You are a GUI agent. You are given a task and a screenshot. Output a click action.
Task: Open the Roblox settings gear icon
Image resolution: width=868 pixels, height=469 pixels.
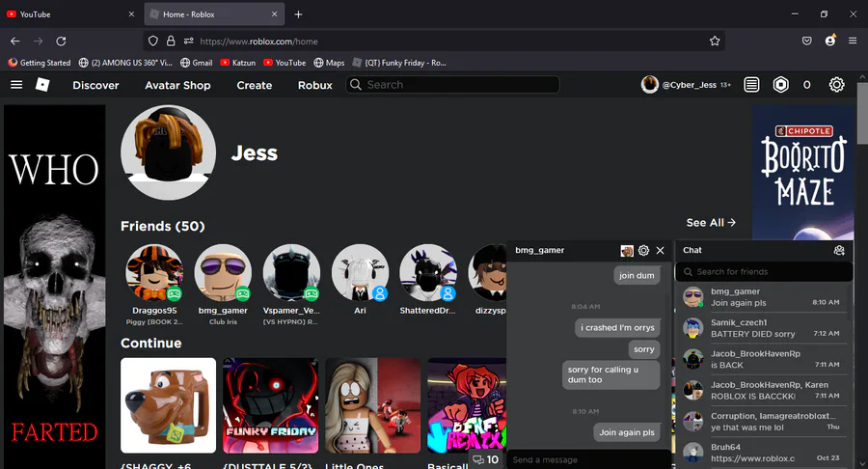coord(836,85)
